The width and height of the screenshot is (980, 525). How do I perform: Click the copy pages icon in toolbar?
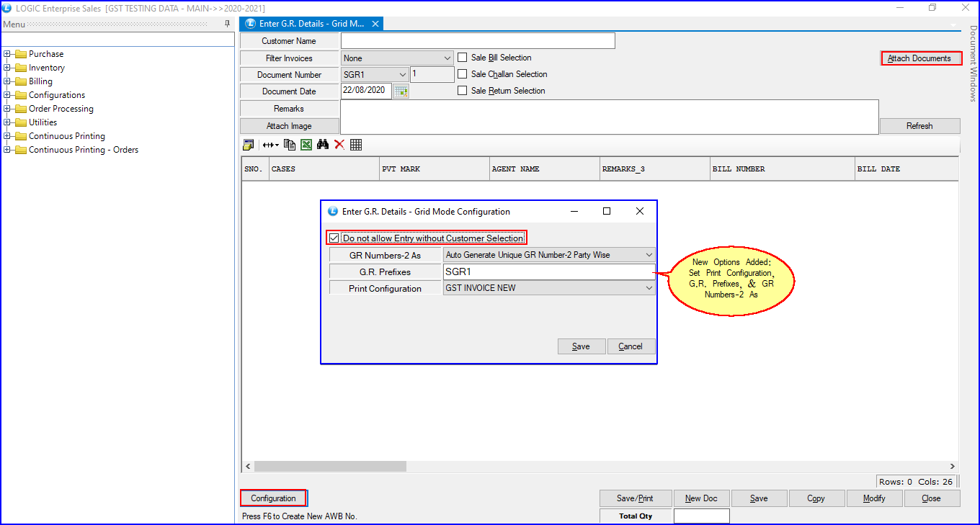pyautogui.click(x=290, y=145)
